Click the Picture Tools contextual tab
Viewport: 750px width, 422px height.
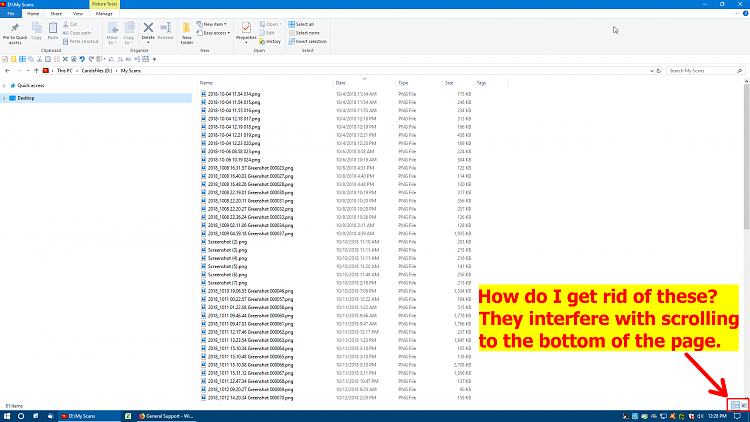tap(104, 4)
